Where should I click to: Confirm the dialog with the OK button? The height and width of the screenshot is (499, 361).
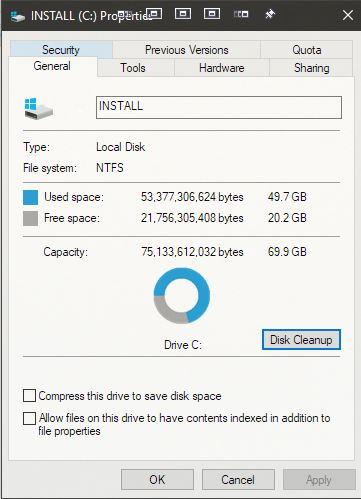[x=157, y=479]
